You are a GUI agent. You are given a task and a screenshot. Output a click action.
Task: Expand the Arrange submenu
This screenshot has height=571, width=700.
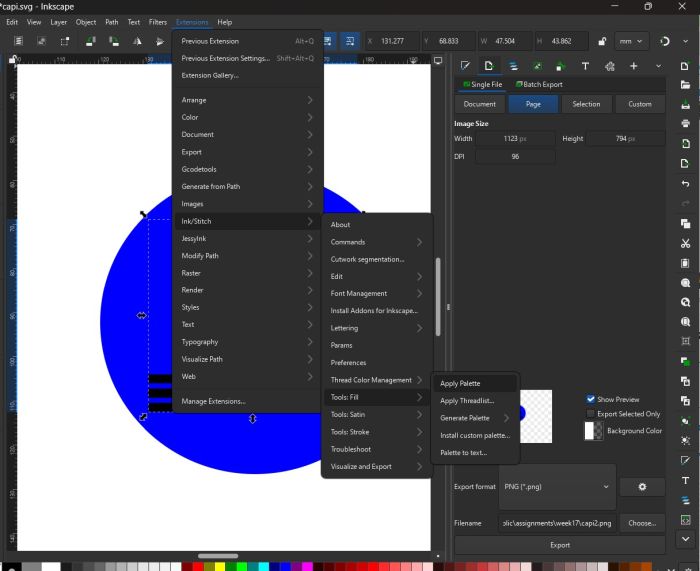[x=247, y=100]
